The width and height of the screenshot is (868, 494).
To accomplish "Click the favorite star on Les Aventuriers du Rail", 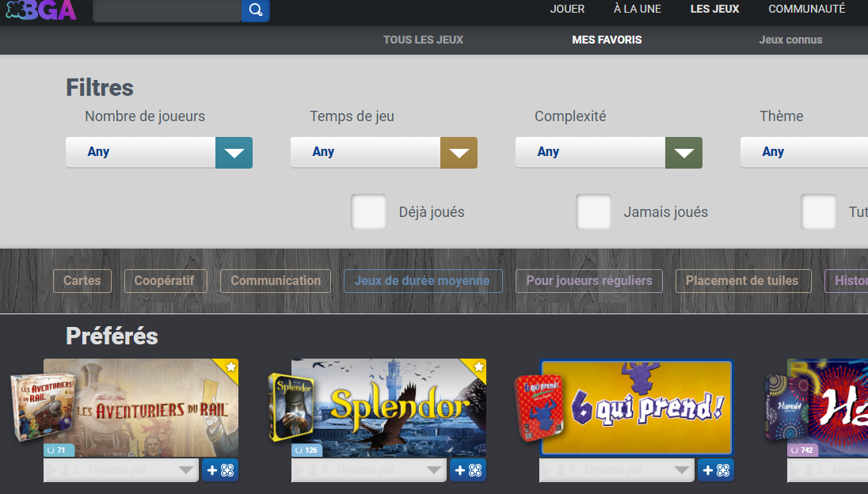I will [x=230, y=367].
